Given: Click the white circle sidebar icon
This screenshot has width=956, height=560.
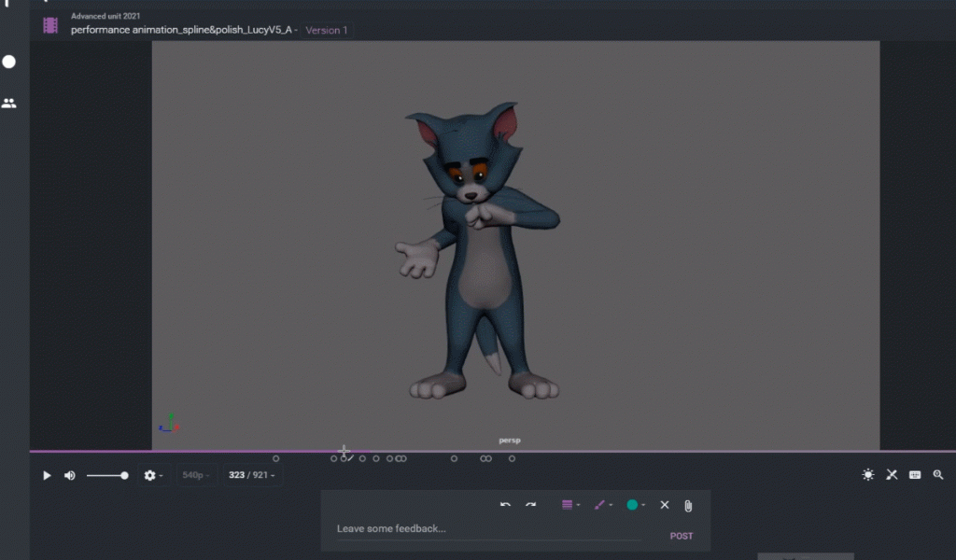Looking at the screenshot, I should click(9, 62).
